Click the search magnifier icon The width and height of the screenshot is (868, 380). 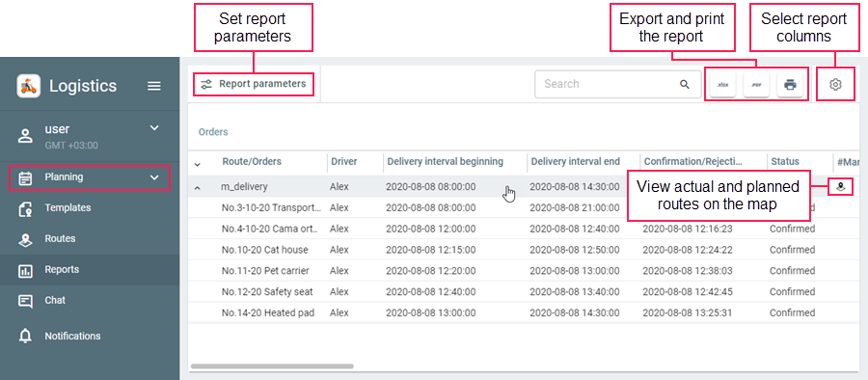(x=685, y=84)
